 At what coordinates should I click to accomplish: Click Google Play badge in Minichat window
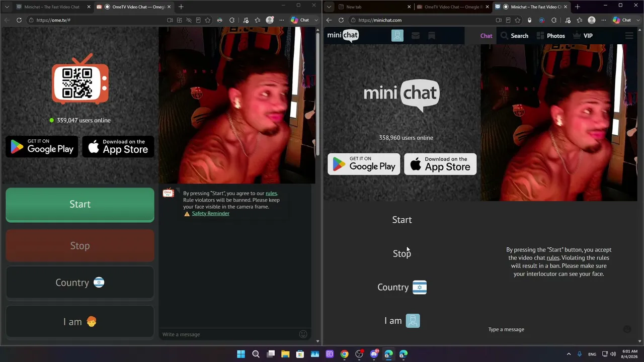coord(364,164)
